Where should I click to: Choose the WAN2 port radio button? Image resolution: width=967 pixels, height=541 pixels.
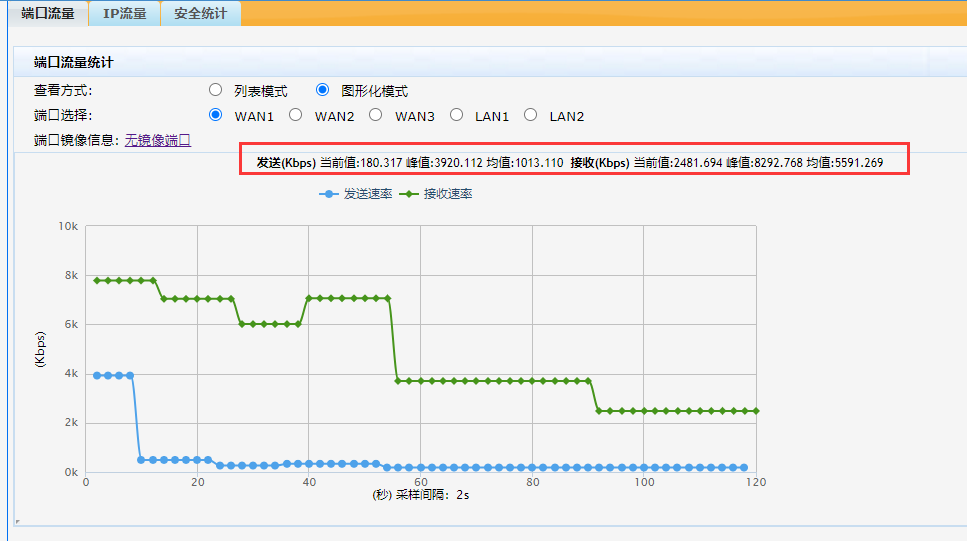[x=295, y=115]
